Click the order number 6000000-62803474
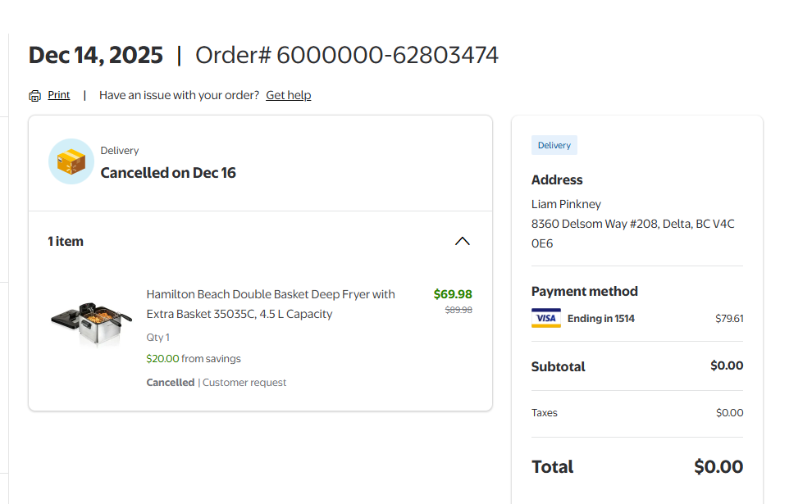Viewport: 812px width, 504px height. tap(387, 55)
